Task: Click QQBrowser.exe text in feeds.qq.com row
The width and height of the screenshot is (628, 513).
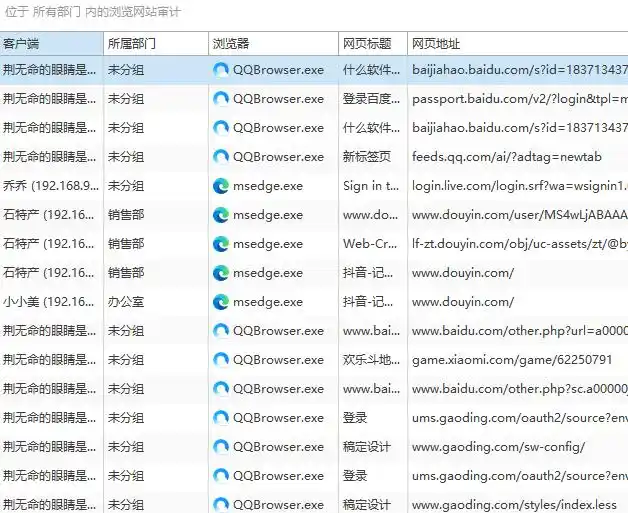Action: tap(278, 157)
